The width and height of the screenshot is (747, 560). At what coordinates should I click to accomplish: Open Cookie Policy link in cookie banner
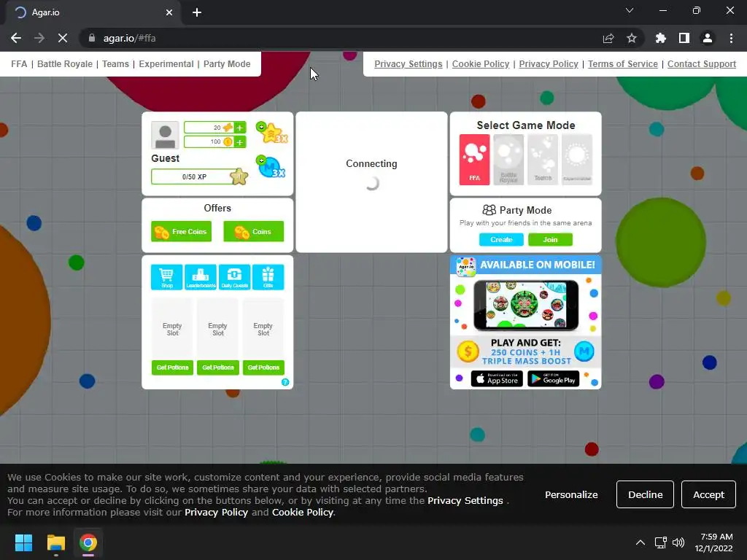coord(302,513)
